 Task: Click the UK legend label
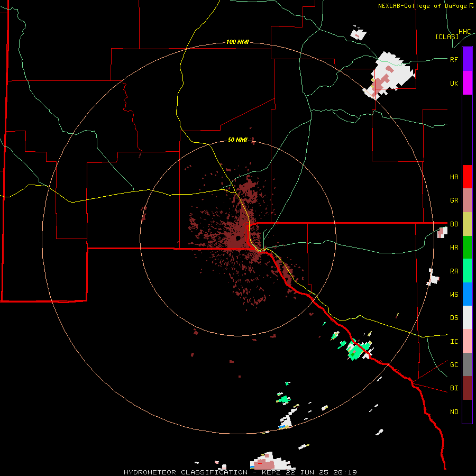click(x=454, y=83)
